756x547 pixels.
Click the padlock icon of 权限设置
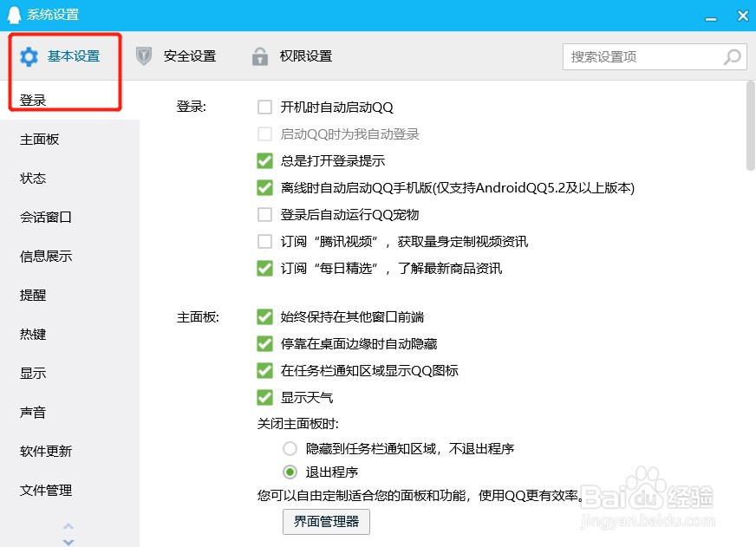(260, 55)
